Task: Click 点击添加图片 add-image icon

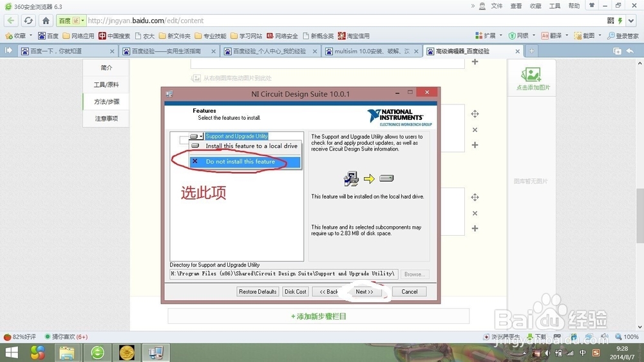Action: point(533,79)
